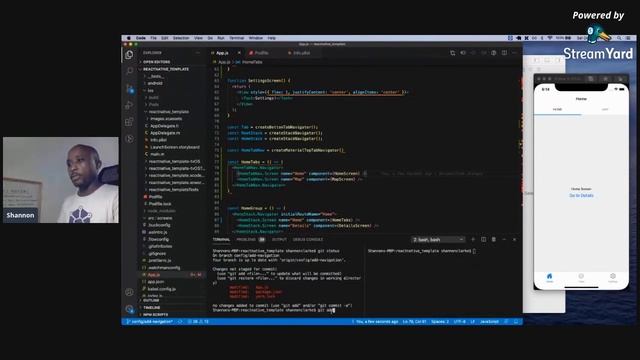Screen dimensions: 640x360
Task: Open the Manage gear in activity bar
Action: tap(129, 309)
